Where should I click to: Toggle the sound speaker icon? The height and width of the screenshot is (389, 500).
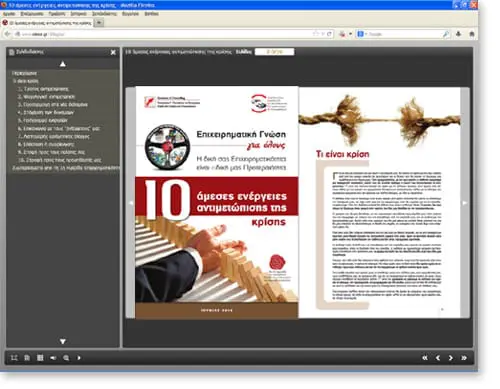point(53,358)
